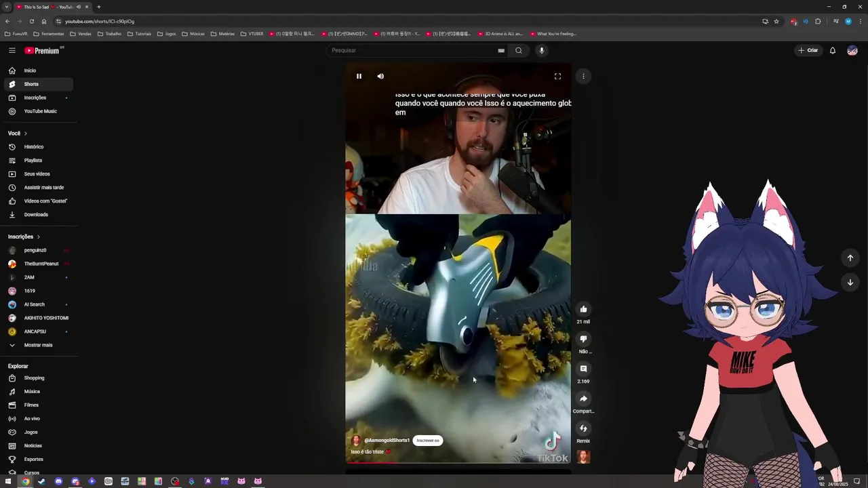Open AI Search channel subscription
Image resolution: width=868 pixels, height=488 pixels.
(38, 304)
